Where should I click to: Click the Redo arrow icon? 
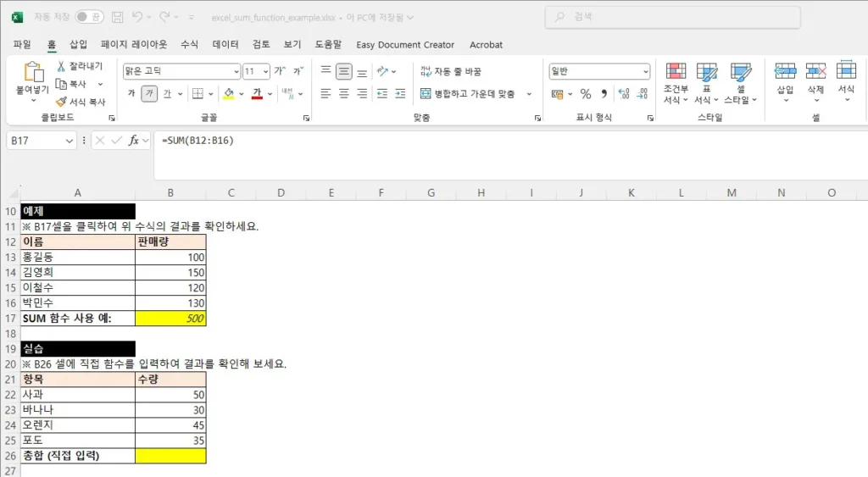[164, 17]
